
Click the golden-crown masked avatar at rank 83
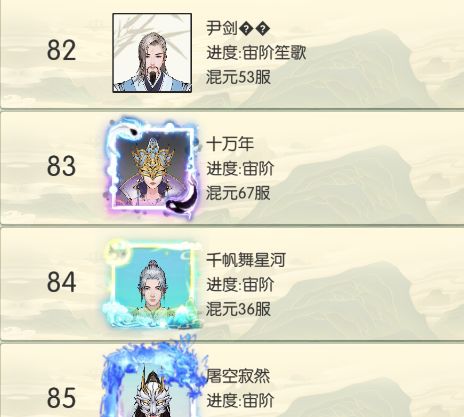[153, 168]
